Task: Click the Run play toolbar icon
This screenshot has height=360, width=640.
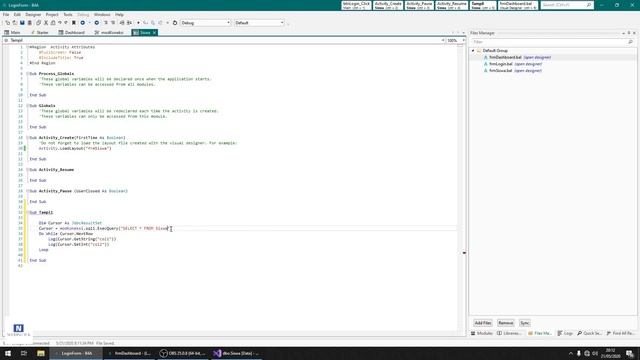Action: coord(138,23)
